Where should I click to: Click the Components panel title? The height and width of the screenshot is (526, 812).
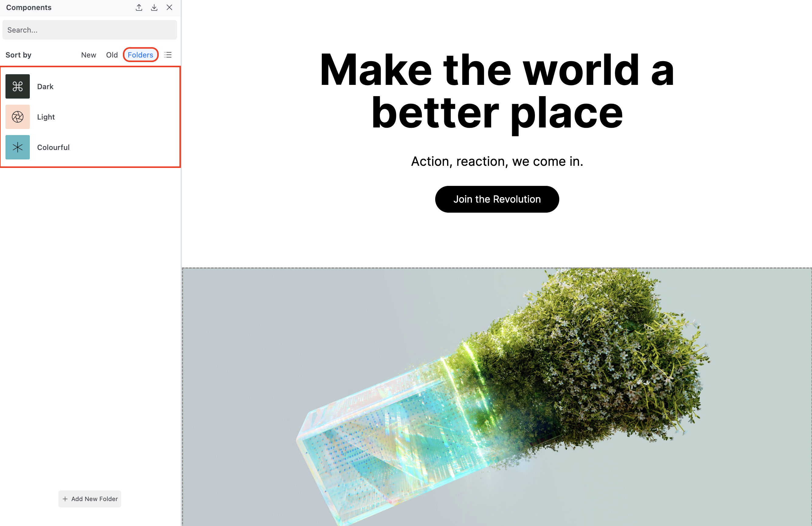(29, 8)
